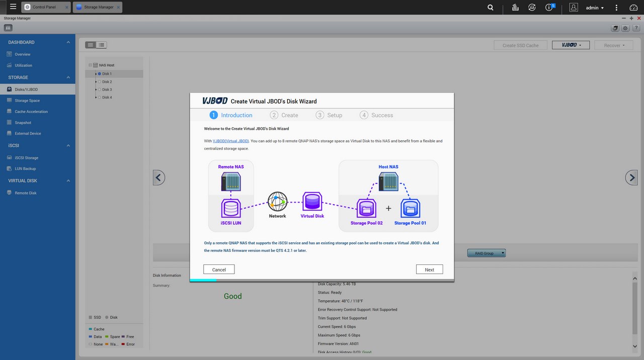644x360 pixels.
Task: Select Disk 2 in the tree
Action: click(107, 82)
